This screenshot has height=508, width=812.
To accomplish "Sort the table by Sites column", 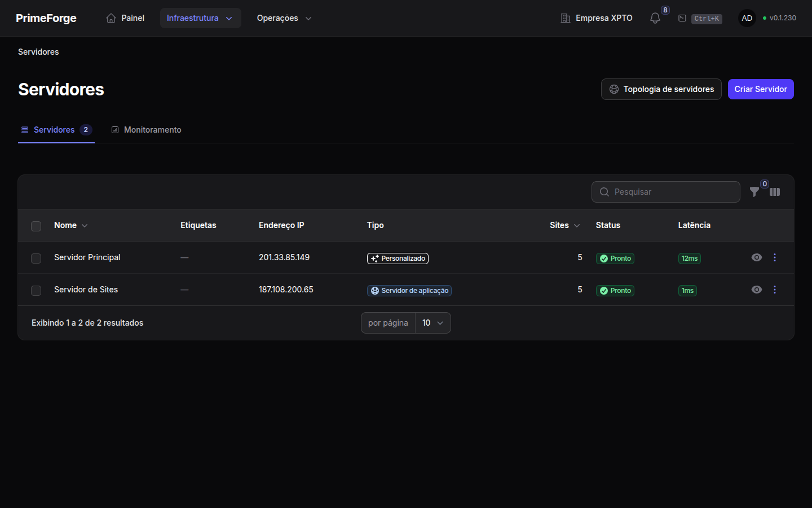I will (564, 225).
